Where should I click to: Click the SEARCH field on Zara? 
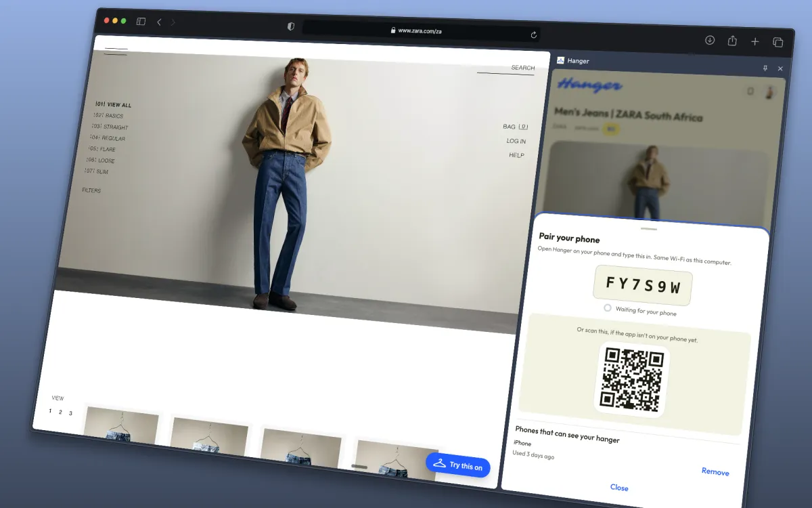pos(506,68)
